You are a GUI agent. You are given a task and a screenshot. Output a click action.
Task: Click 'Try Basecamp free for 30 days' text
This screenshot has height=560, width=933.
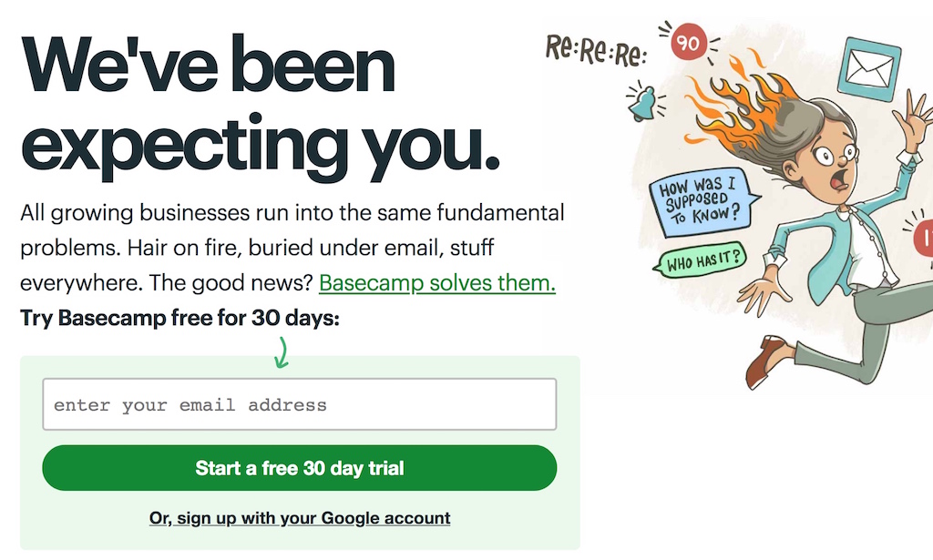[179, 318]
